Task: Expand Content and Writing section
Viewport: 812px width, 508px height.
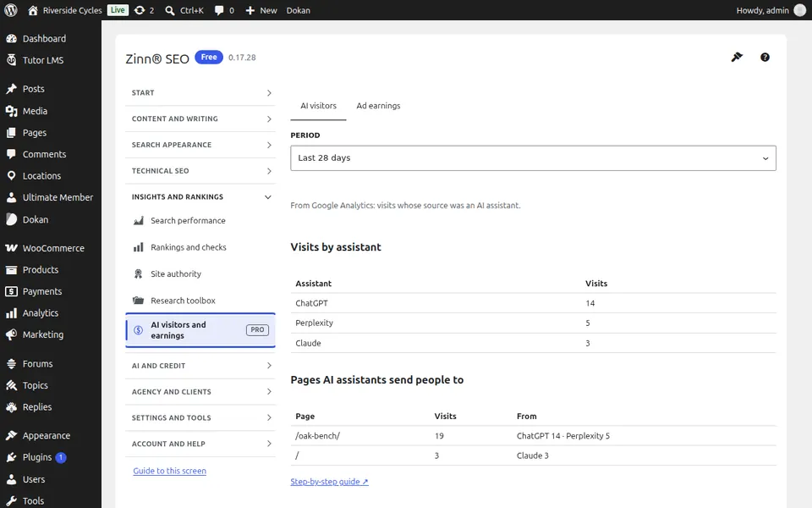Action: click(x=200, y=119)
